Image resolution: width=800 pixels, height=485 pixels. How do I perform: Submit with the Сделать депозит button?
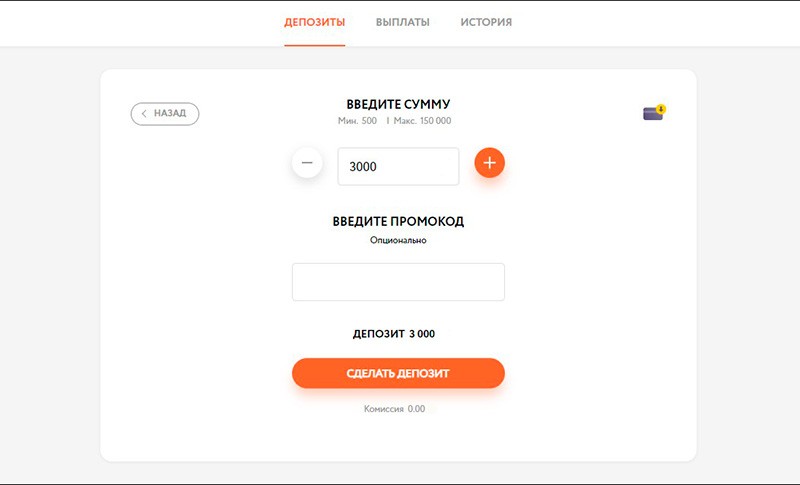point(398,373)
